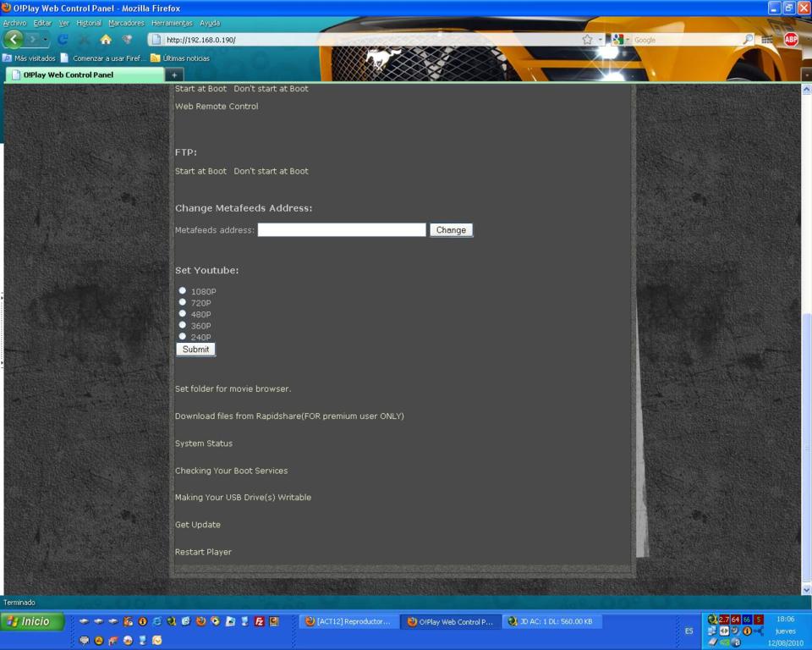
Task: Click FTP Start at Boot link
Action: (200, 171)
